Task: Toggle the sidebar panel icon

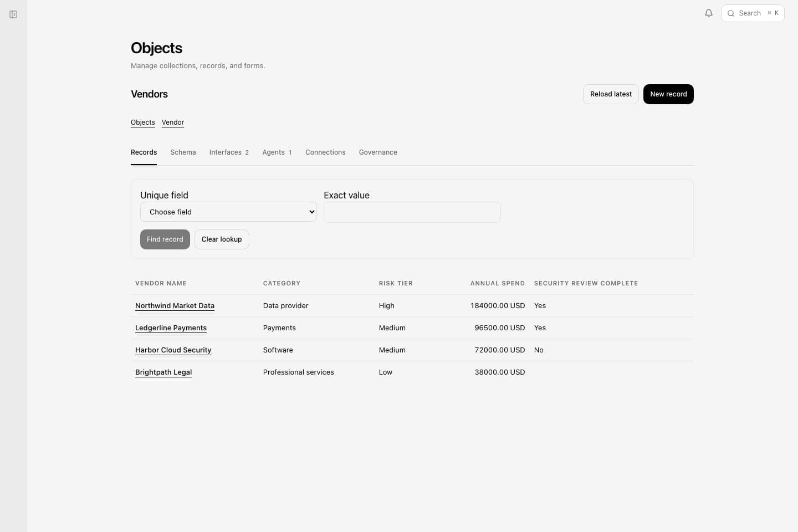Action: [13, 14]
